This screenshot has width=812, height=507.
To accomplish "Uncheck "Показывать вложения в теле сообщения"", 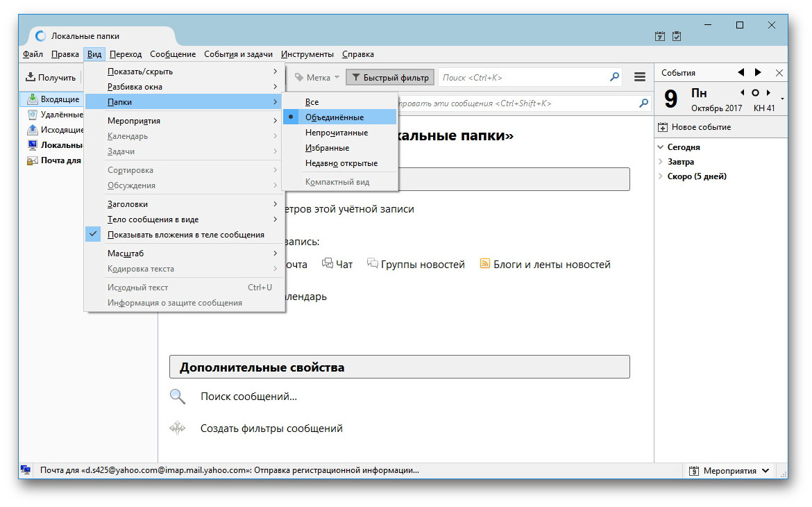I will click(185, 235).
